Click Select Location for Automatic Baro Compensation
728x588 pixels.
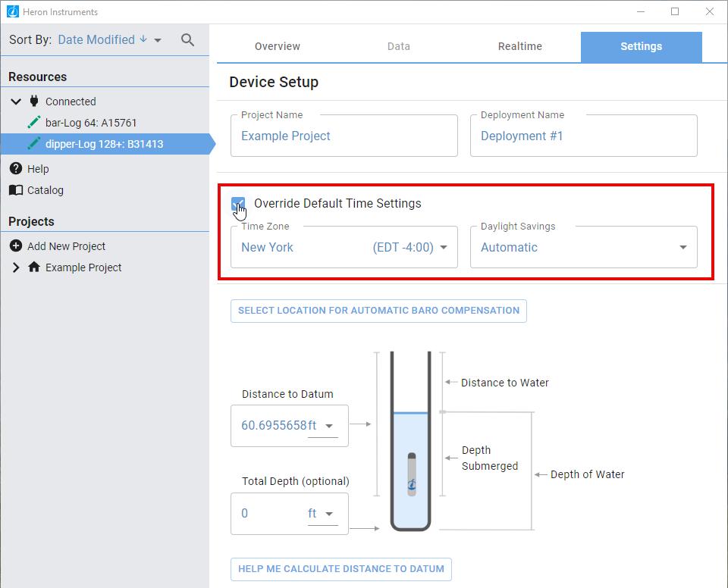tap(378, 311)
